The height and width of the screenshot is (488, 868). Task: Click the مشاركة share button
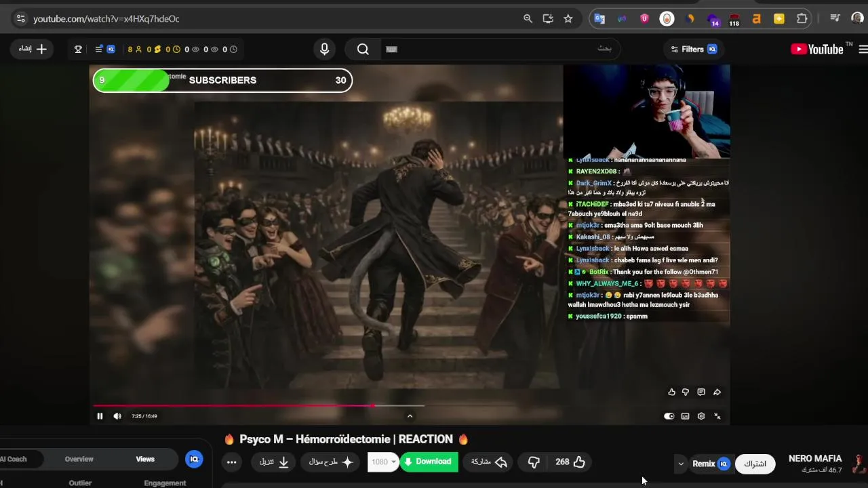coord(490,462)
